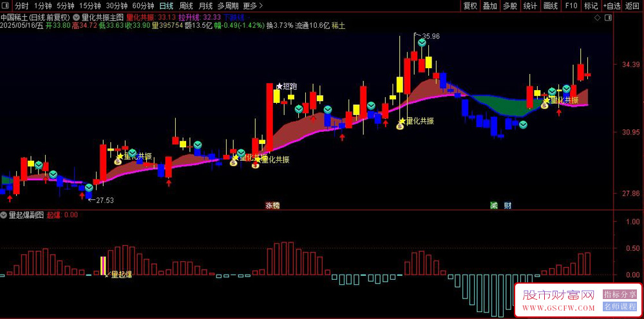Click the diamond icon at chart top-right
Image resolution: width=644 pixels, height=319 pixels.
[598, 17]
